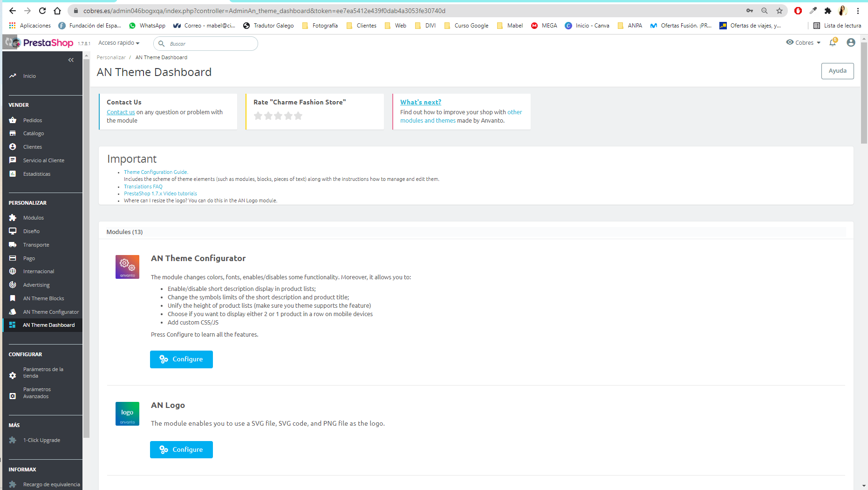Viewport: 868px width, 490px height.
Task: Open Internacional globe icon in sidebar
Action: click(x=13, y=271)
